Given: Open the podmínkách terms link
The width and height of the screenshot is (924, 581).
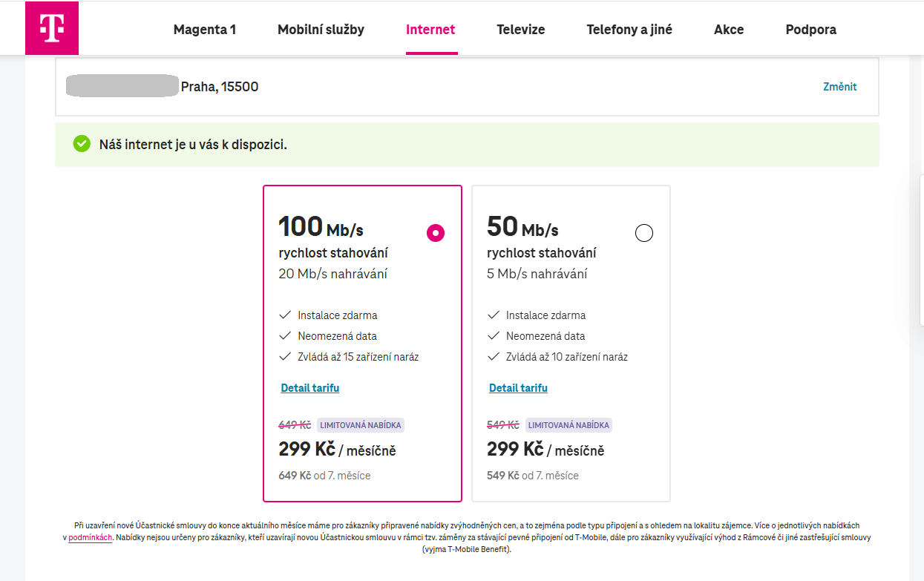Looking at the screenshot, I should pyautogui.click(x=90, y=537).
